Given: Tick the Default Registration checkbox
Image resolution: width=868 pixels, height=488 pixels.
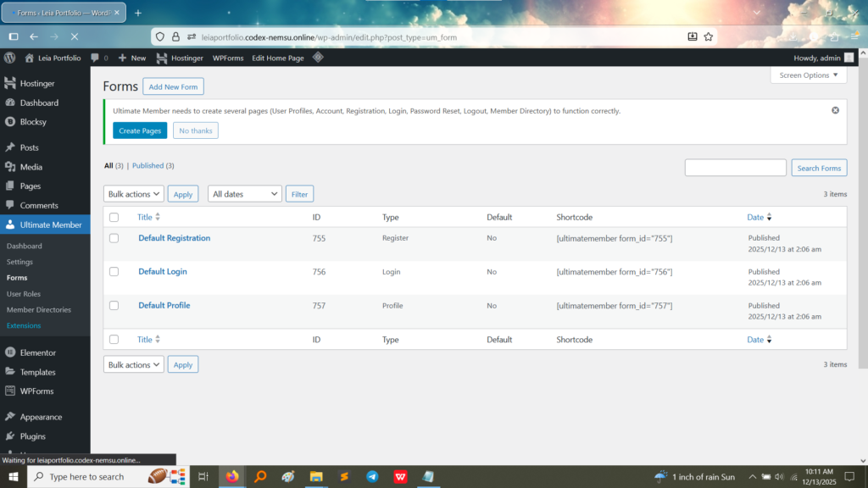Looking at the screenshot, I should (x=114, y=238).
